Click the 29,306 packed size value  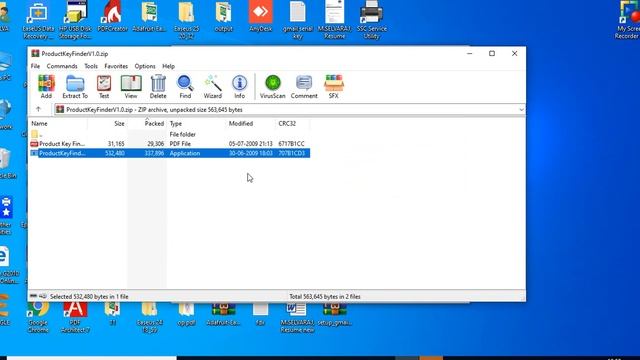coord(156,144)
